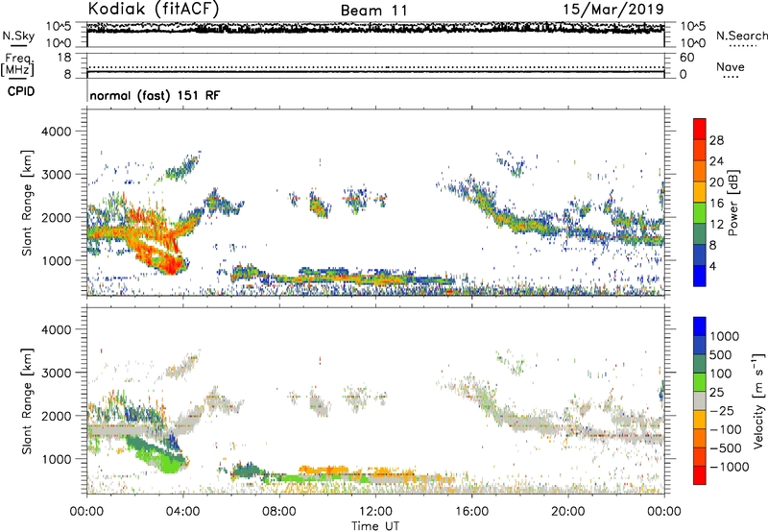Image resolution: width=768 pixels, height=532 pixels.
Task: Click the 'N.Search' legend label
Action: tap(742, 36)
